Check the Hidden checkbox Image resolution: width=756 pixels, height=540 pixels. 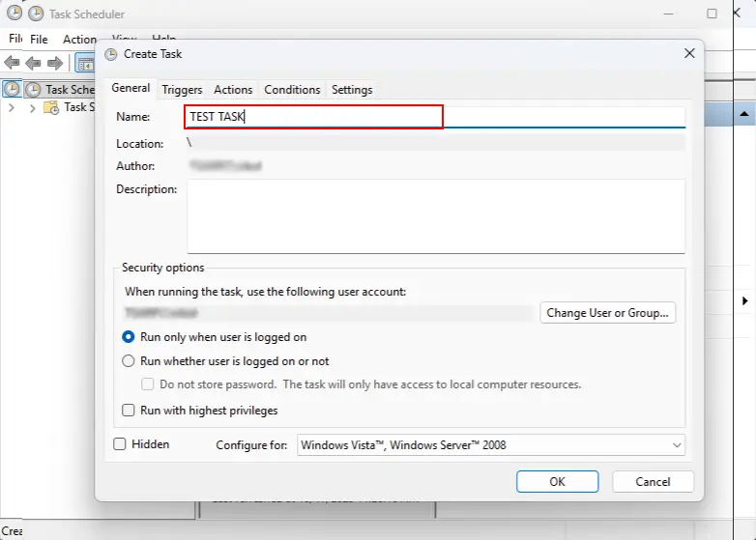pos(121,444)
